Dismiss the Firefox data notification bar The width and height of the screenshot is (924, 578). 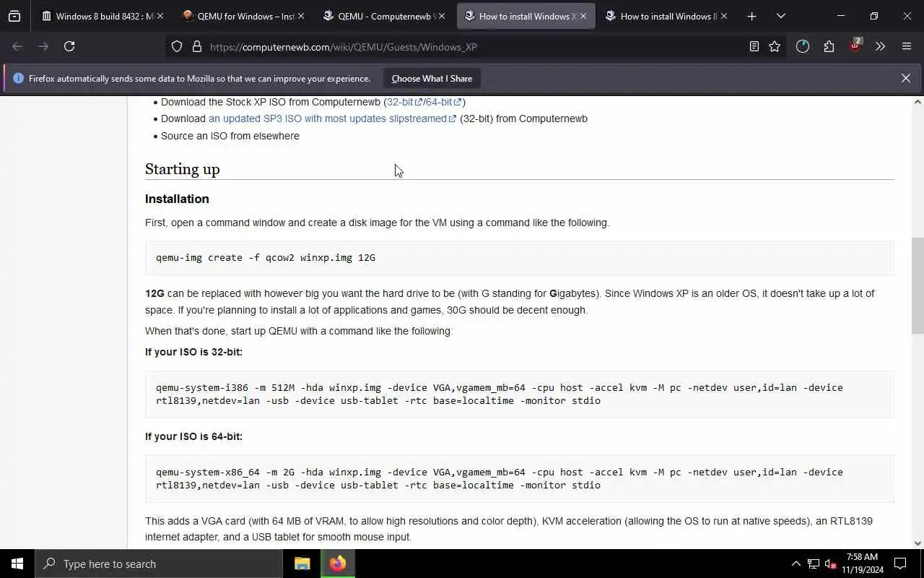[905, 78]
